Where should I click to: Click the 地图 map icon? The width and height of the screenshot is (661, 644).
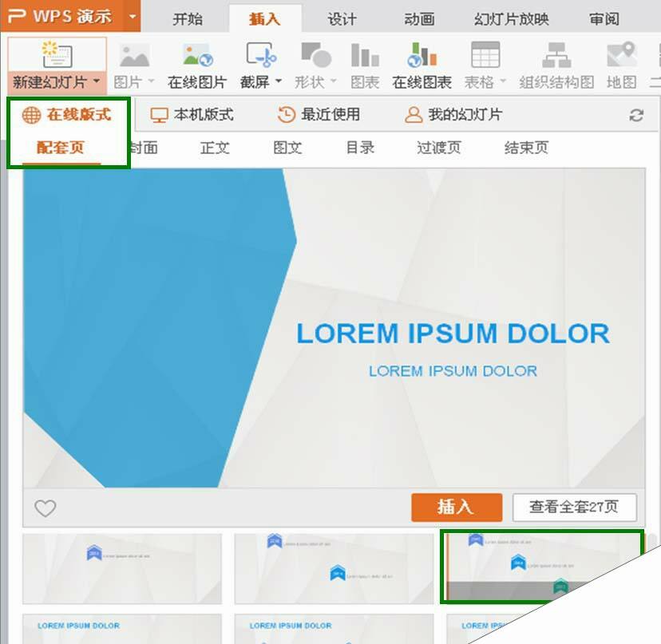pos(622,55)
